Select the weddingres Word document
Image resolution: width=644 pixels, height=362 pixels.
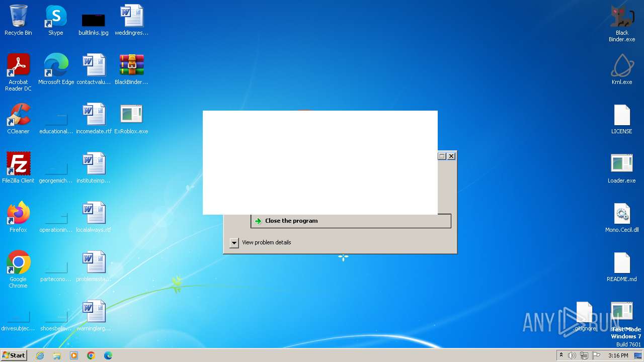(x=131, y=20)
